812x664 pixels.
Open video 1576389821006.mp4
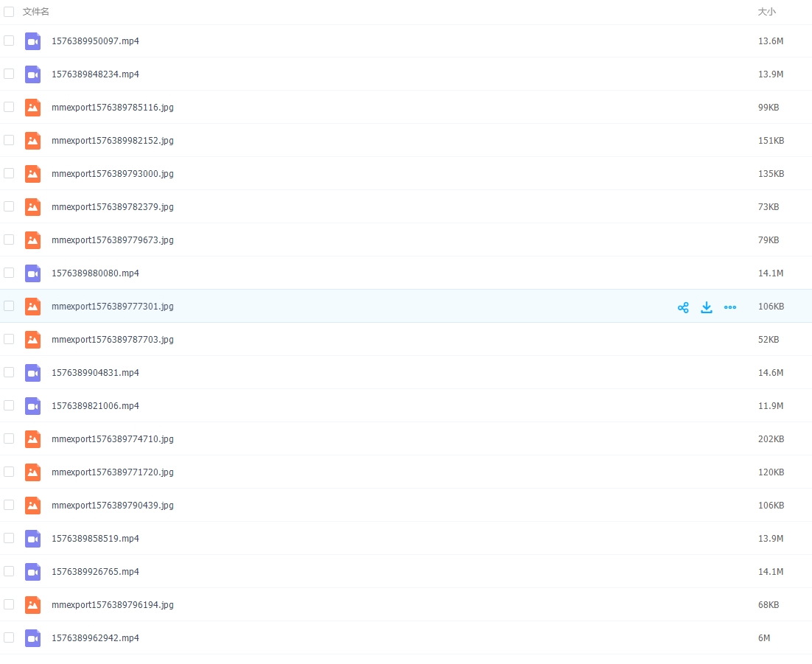pos(95,406)
